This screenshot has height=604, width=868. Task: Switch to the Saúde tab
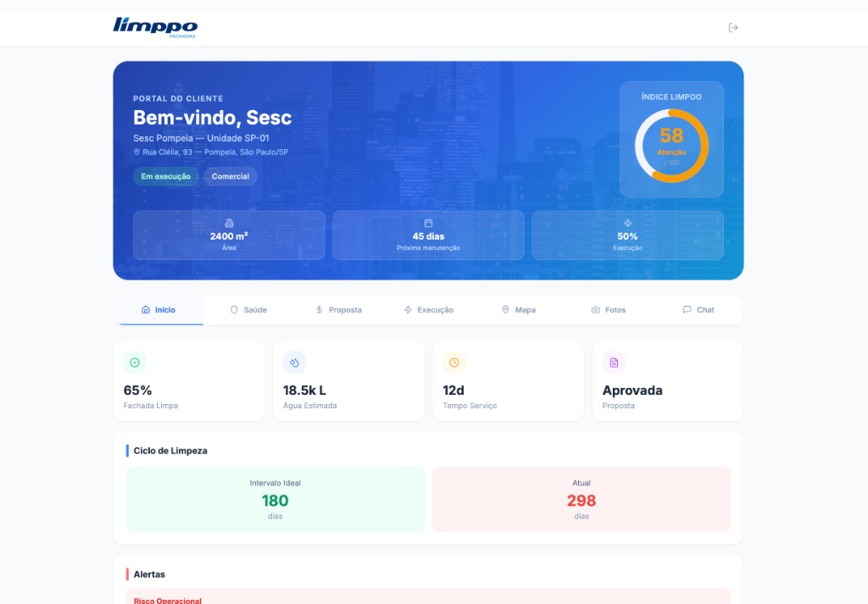click(x=248, y=310)
